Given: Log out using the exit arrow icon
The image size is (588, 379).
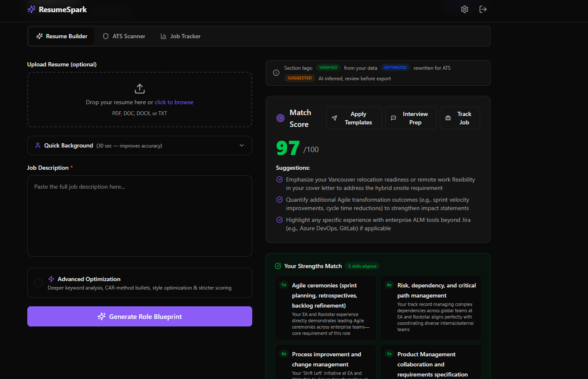Looking at the screenshot, I should [x=483, y=9].
